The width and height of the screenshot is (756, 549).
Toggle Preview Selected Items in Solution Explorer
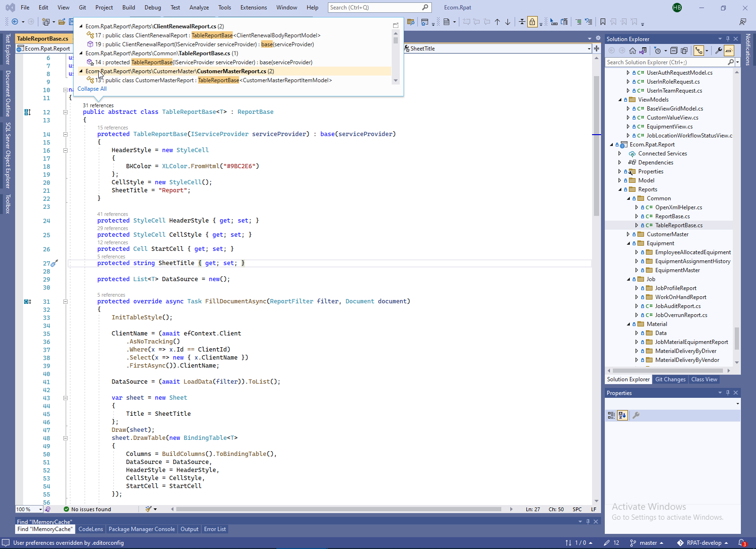click(x=729, y=51)
